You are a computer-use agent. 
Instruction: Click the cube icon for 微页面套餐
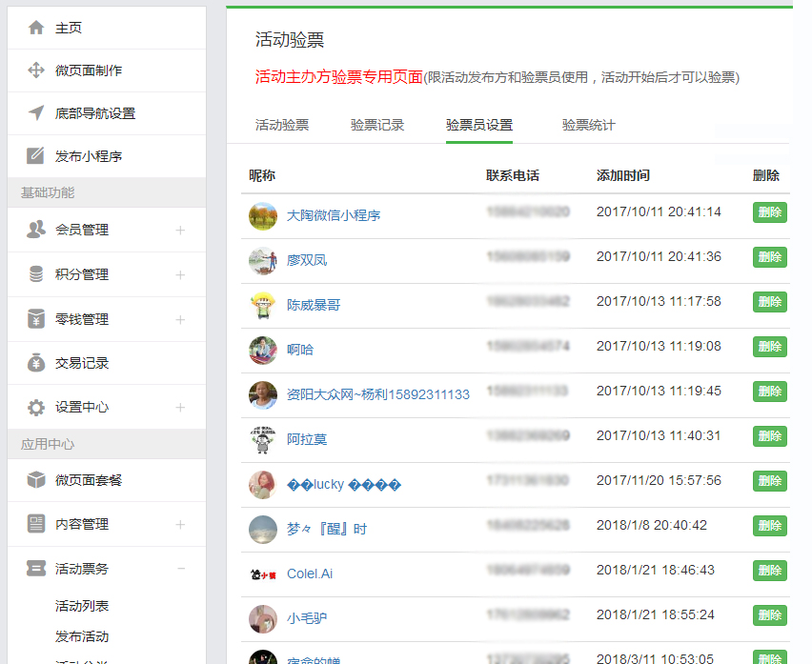(x=36, y=480)
